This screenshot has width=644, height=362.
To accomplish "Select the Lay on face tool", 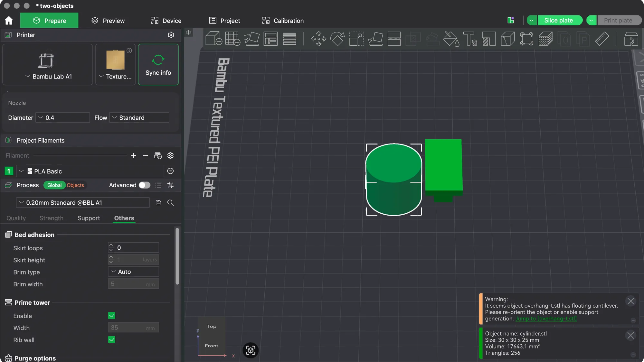I will tap(375, 39).
